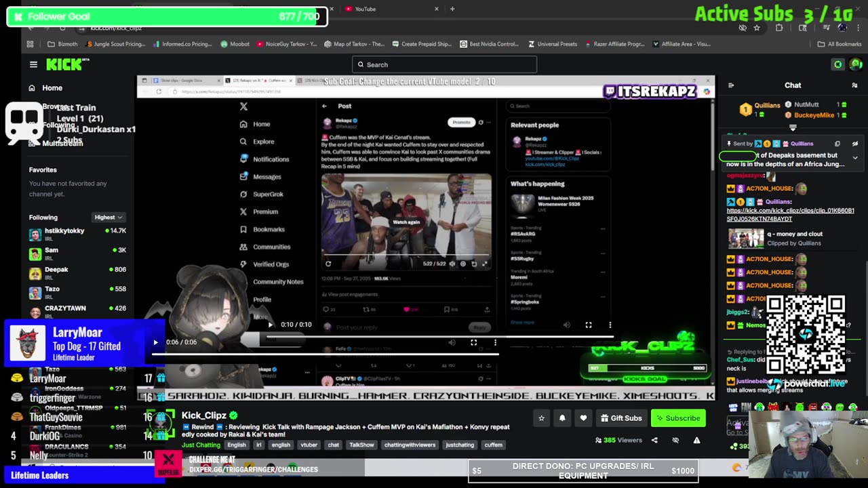Toggle stream notifications bell
The height and width of the screenshot is (488, 868).
click(x=562, y=418)
